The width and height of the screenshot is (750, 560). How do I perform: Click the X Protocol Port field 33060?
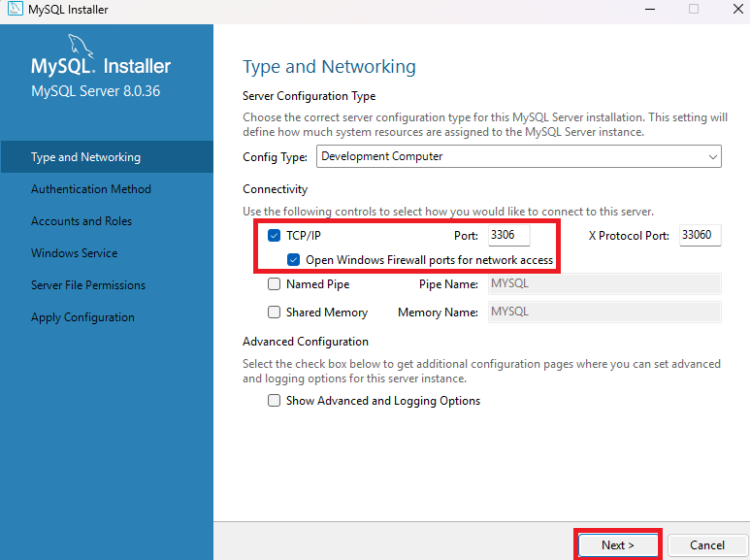(700, 235)
